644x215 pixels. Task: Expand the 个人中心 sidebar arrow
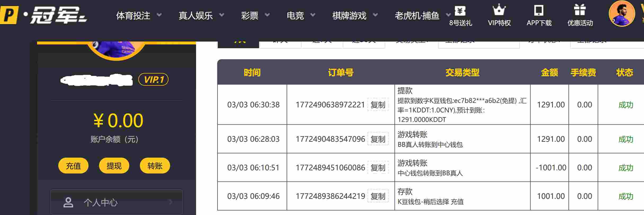pos(171,202)
